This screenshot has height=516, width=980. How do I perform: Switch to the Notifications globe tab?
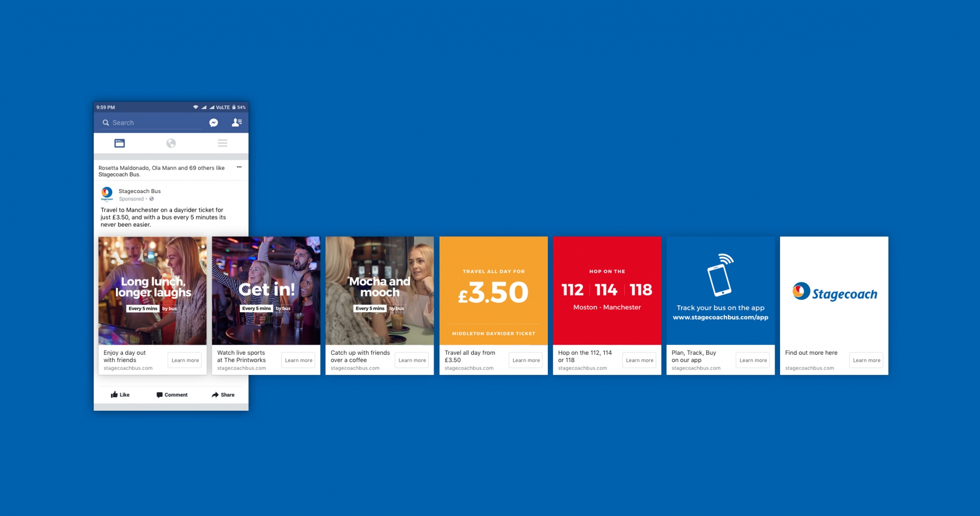(x=171, y=143)
